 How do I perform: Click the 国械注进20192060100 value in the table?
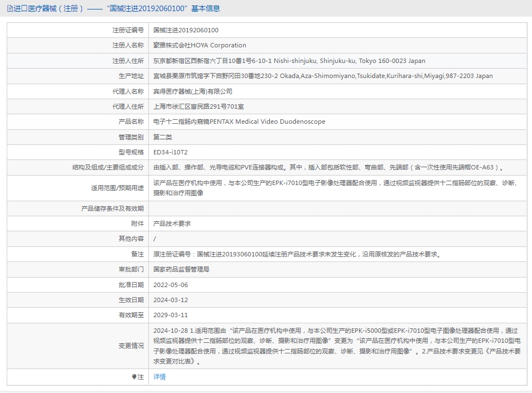186,30
